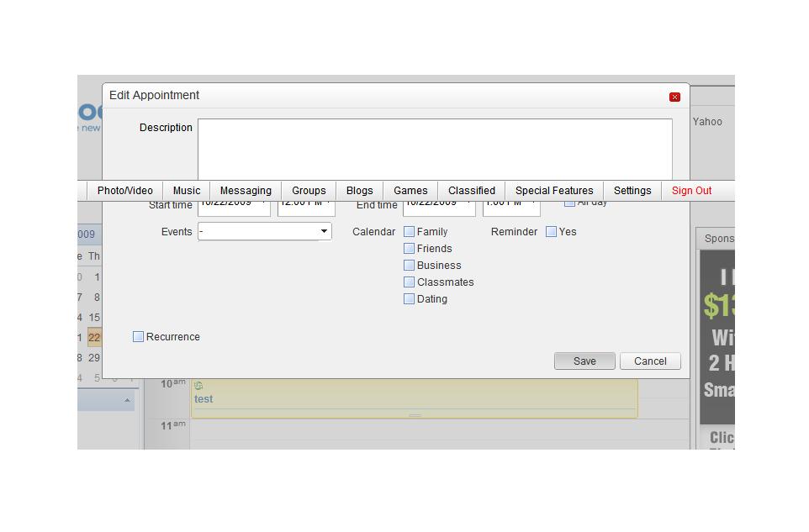Enable the Recurrence checkbox
The image size is (809, 532).
point(138,337)
